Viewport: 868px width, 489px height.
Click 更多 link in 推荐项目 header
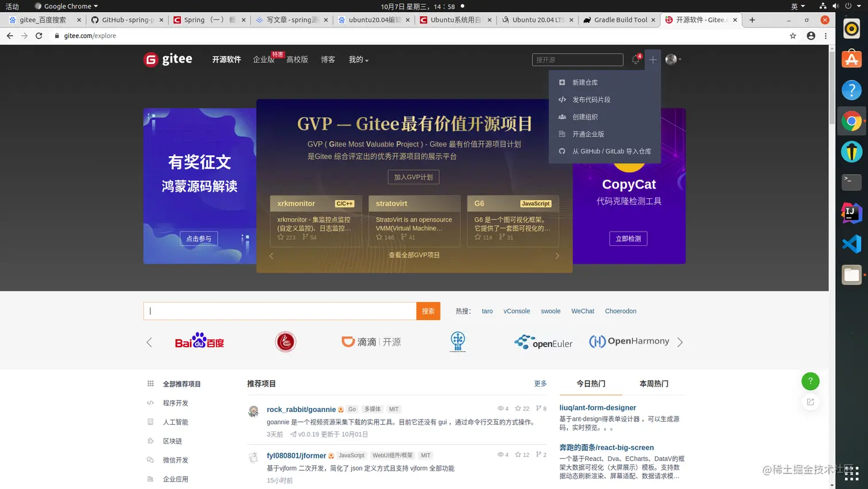pos(540,384)
